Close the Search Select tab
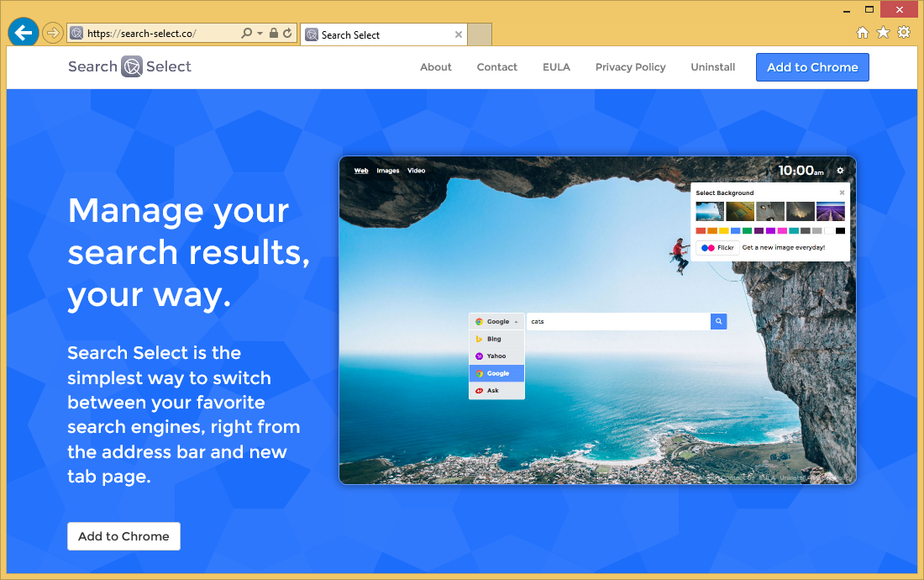Viewport: 924px width, 580px height. pos(459,34)
